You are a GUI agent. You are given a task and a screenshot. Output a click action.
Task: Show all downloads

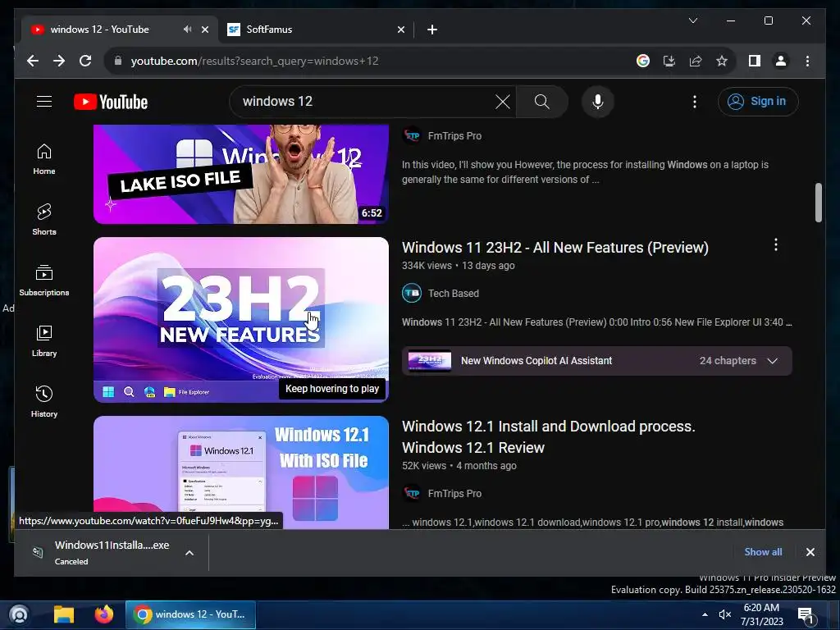coord(763,552)
